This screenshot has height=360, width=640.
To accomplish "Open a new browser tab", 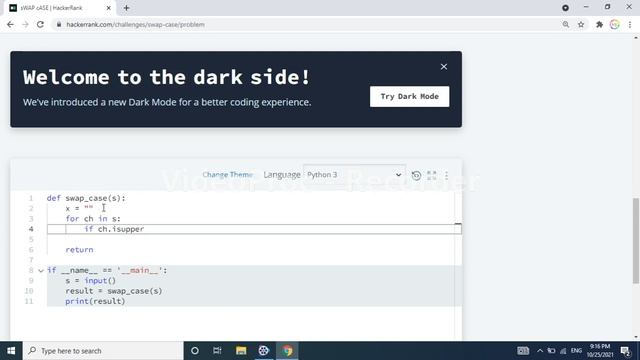I will click(x=127, y=8).
